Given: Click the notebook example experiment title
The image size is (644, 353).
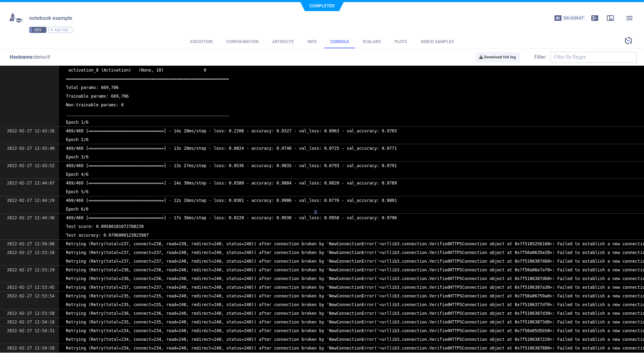Looking at the screenshot, I should [x=51, y=18].
